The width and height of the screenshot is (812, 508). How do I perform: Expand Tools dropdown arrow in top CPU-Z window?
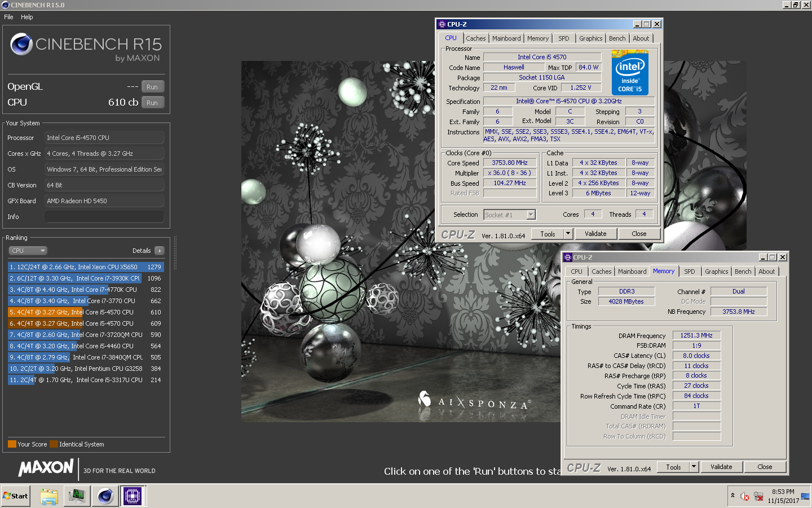point(568,234)
